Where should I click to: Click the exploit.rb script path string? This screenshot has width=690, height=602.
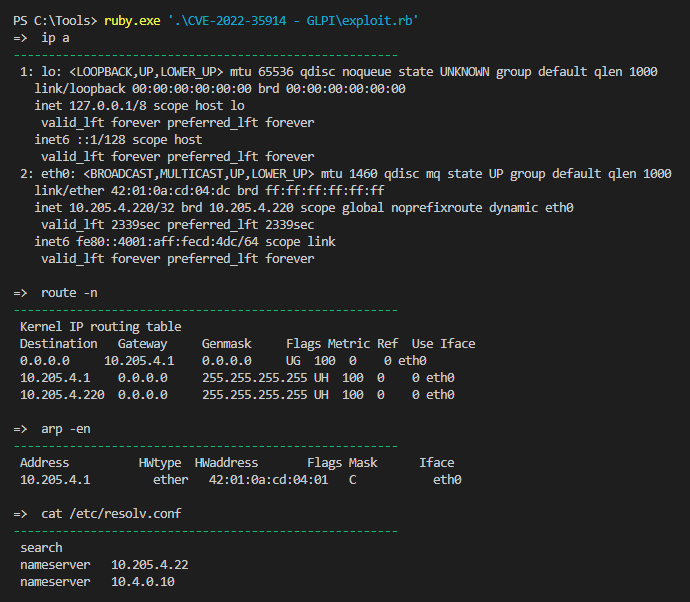click(x=293, y=21)
